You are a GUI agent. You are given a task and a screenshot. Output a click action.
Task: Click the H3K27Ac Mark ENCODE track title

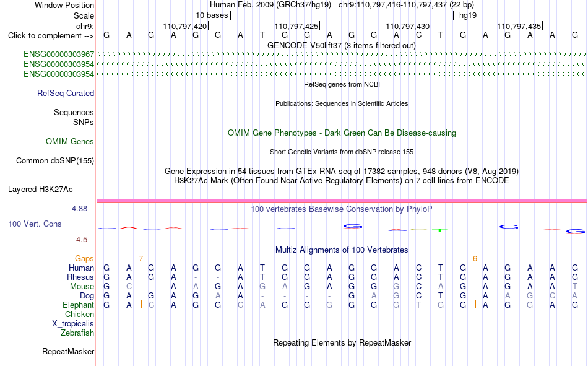(x=341, y=181)
